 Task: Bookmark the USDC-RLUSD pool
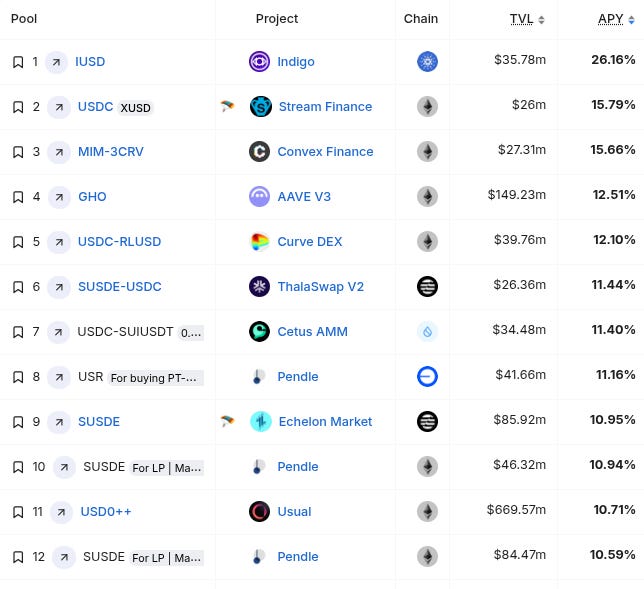[x=18, y=242]
